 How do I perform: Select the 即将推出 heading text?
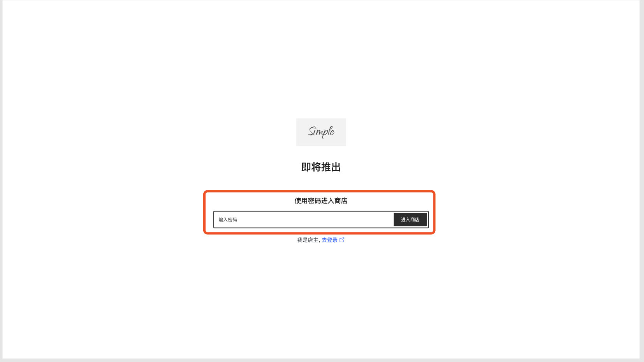[x=321, y=167]
